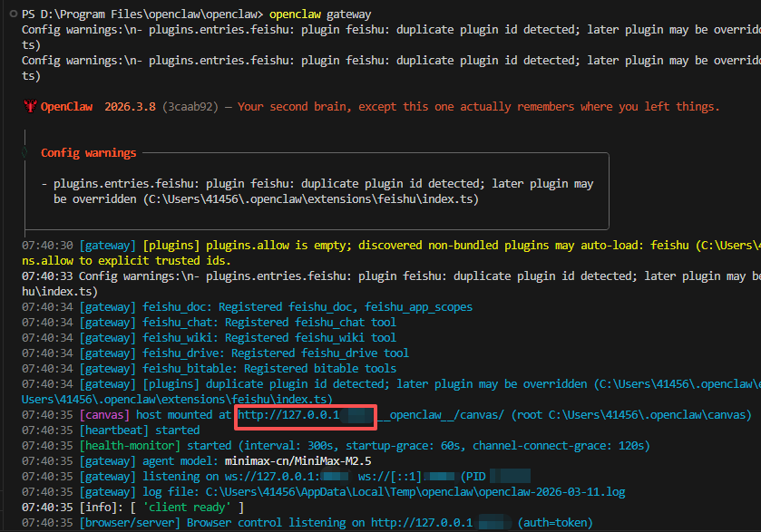Click the tagline "Your second brain, except this one…"
Image resolution: width=761 pixels, height=532 pixels.
(x=479, y=107)
